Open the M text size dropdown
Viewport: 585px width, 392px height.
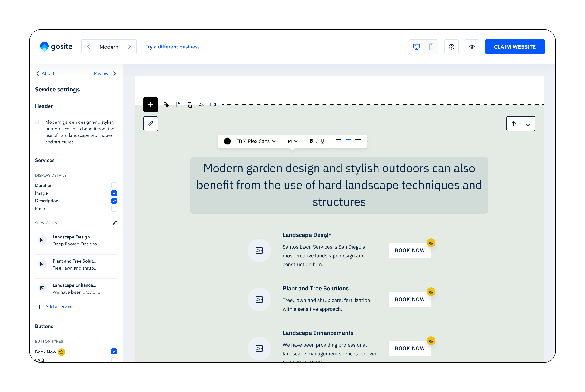[292, 141]
